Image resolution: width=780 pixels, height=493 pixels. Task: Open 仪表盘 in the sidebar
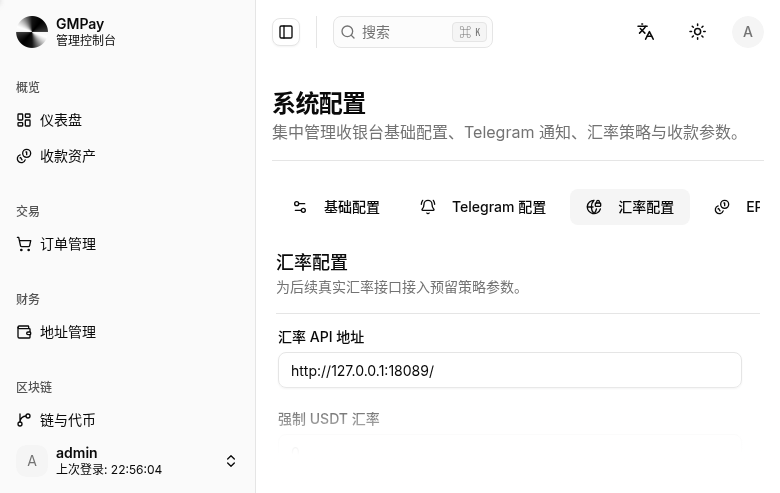click(x=127, y=120)
